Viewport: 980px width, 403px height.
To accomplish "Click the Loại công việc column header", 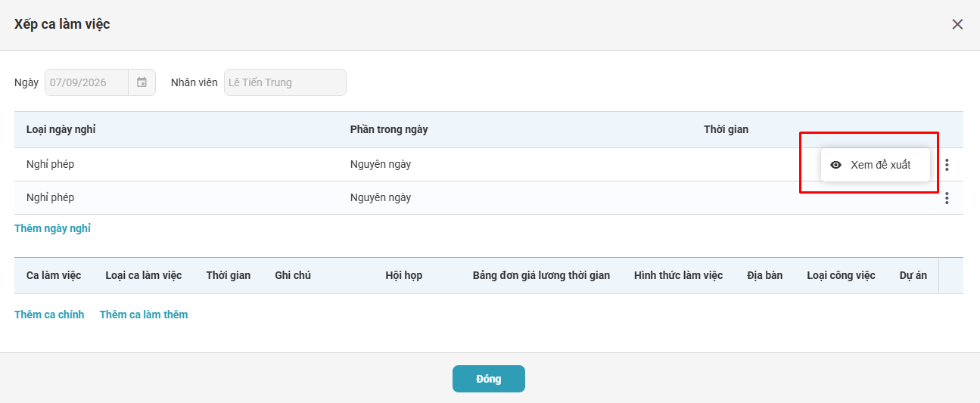I will (841, 275).
